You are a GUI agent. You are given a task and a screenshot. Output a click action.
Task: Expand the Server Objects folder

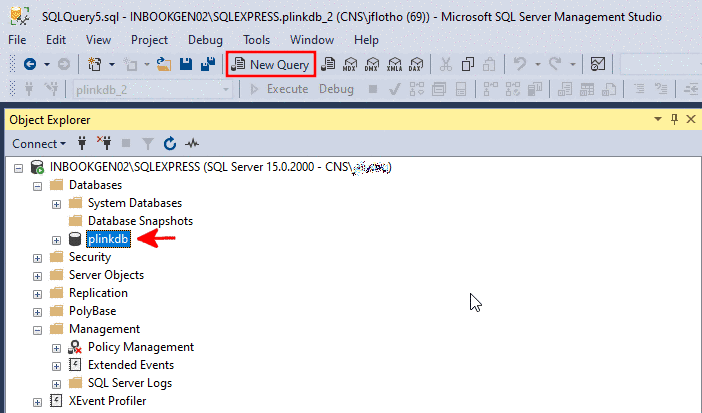[38, 276]
